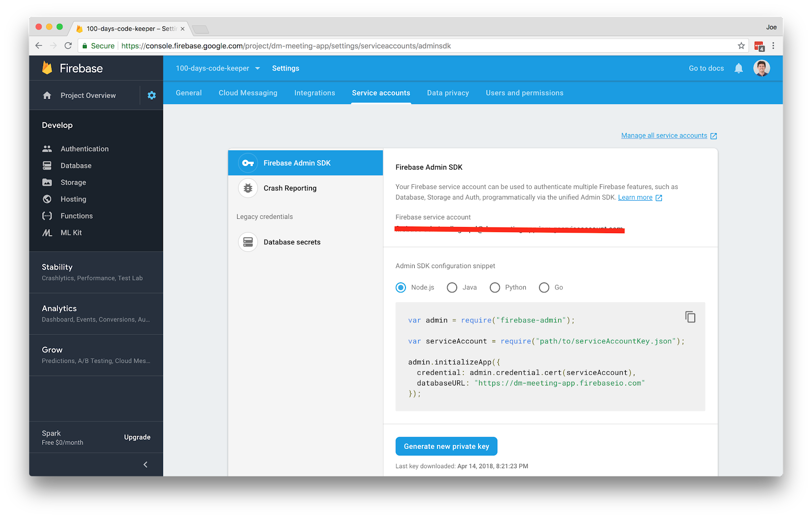812x518 pixels.
Task: Expand the Stability section
Action: tap(96, 272)
